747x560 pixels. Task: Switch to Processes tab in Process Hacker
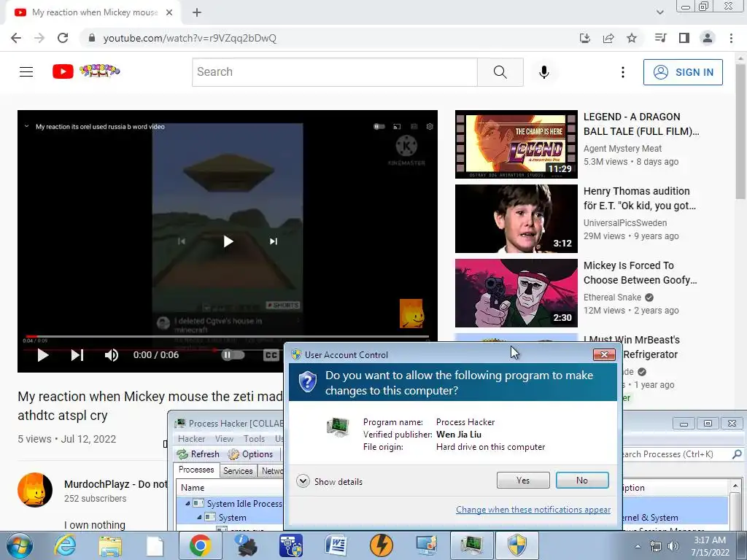[x=196, y=470]
